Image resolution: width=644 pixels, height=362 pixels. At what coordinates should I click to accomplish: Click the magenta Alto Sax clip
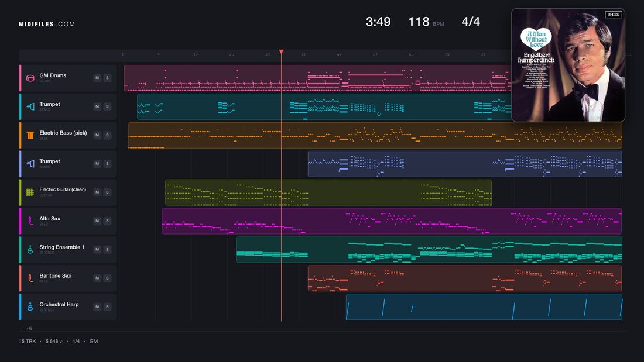(x=392, y=221)
